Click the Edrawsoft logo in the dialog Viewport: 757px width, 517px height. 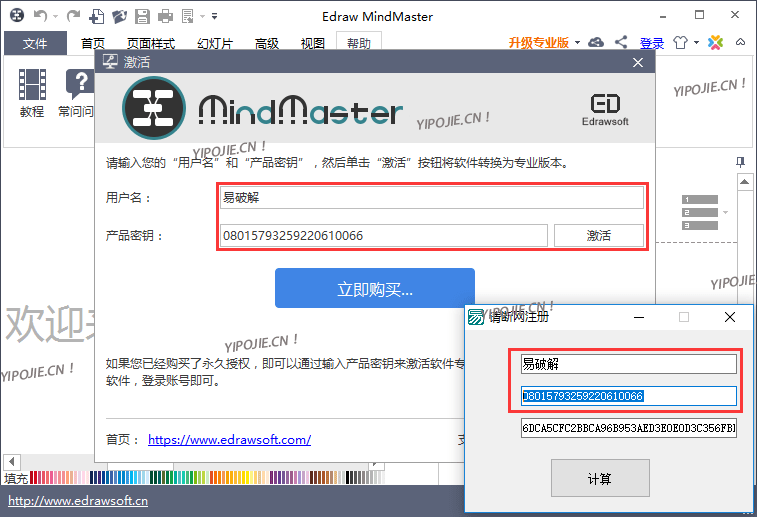pyautogui.click(x=605, y=110)
